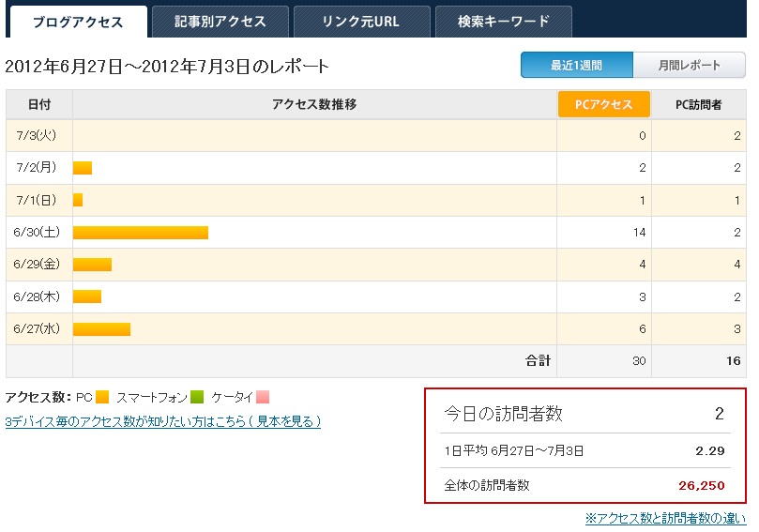The width and height of the screenshot is (759, 532).
Task: Click the daily average value 2.29
Action: pyautogui.click(x=710, y=451)
